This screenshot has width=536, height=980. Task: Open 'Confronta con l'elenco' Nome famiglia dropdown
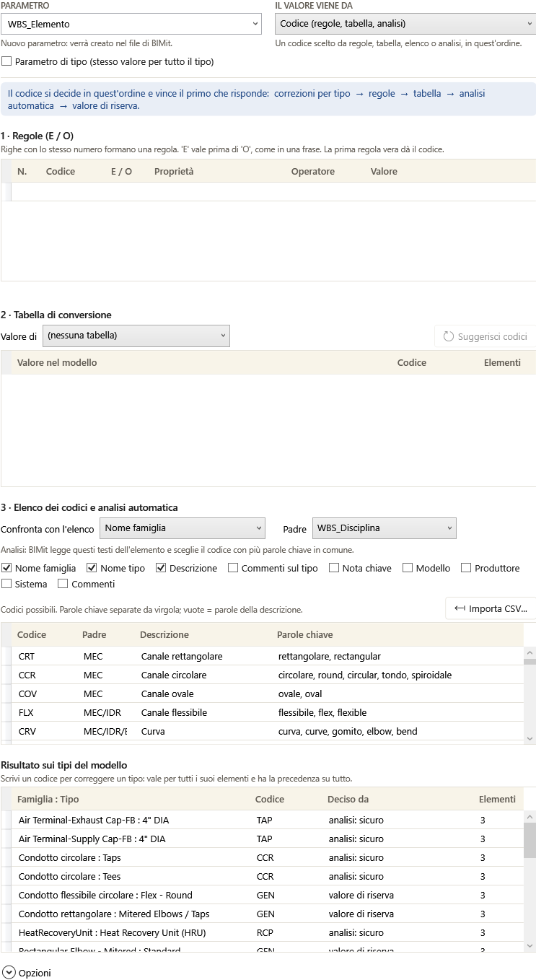pos(183,528)
